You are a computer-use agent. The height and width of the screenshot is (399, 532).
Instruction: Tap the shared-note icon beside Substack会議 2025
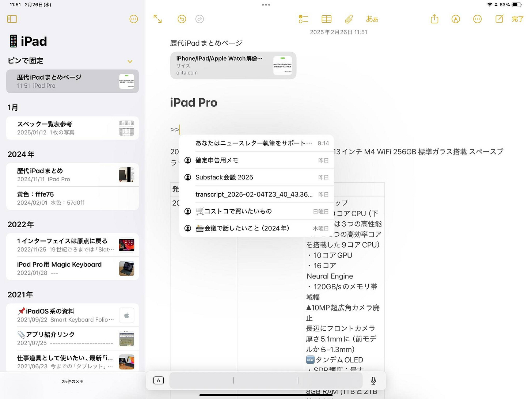[188, 177]
